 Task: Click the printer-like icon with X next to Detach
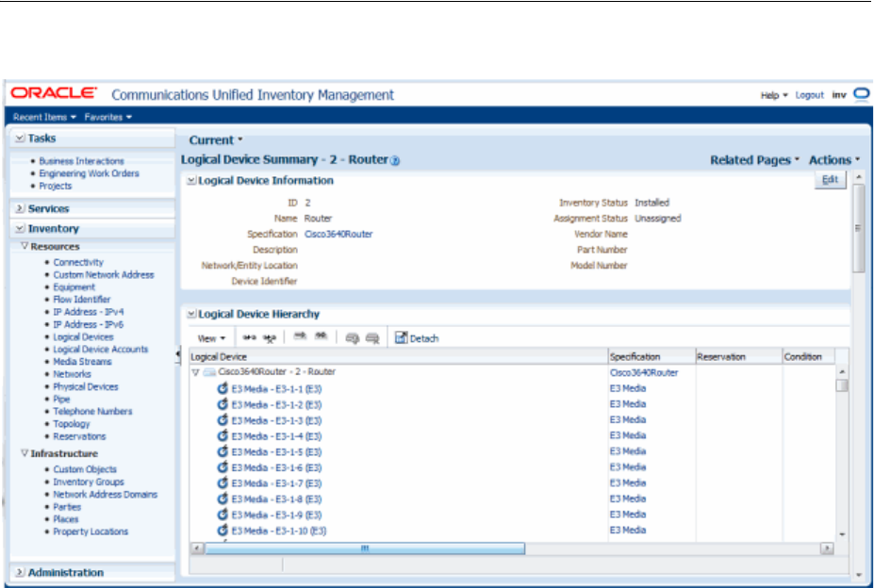[372, 337]
